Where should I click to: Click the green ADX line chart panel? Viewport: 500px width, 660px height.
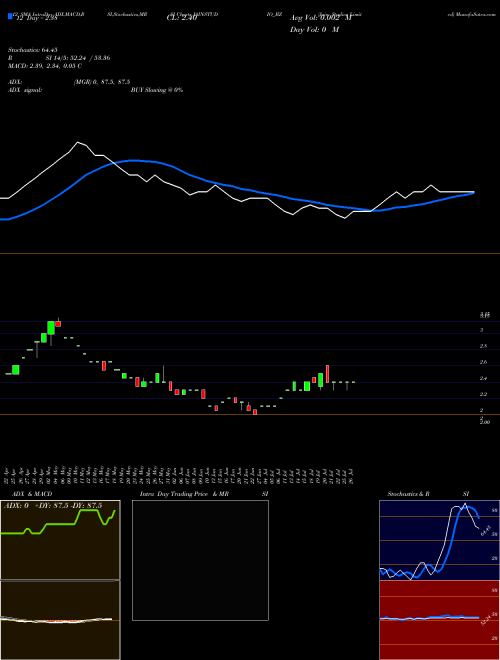60,540
